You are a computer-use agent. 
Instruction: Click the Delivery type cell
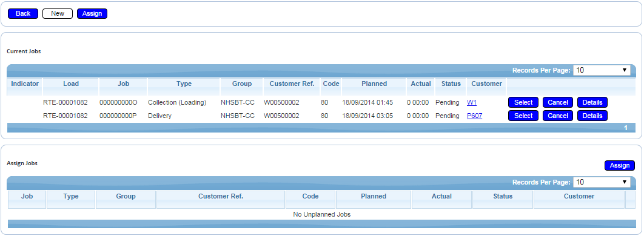tap(159, 116)
